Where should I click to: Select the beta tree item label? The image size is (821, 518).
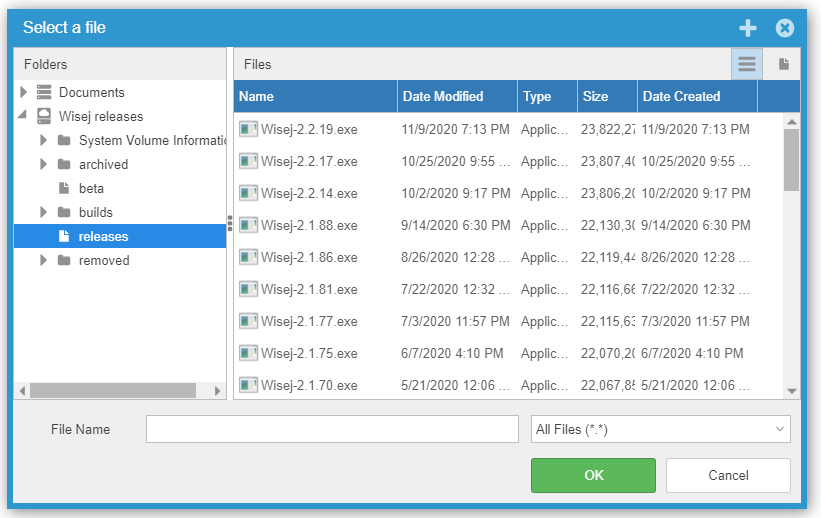(91, 188)
